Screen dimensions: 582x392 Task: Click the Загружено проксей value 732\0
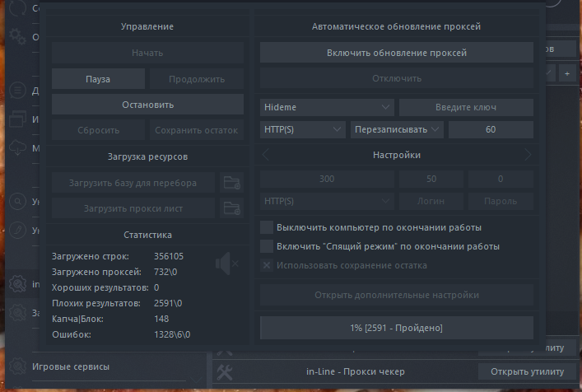(165, 272)
